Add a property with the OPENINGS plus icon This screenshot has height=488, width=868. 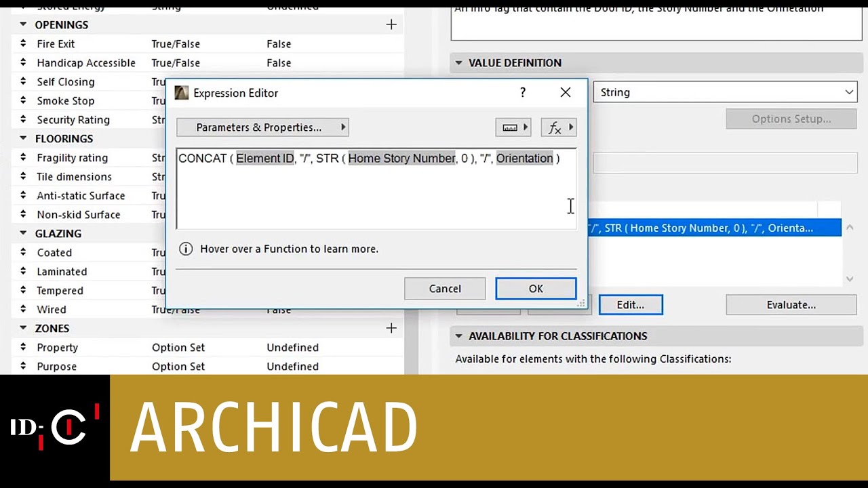(391, 24)
